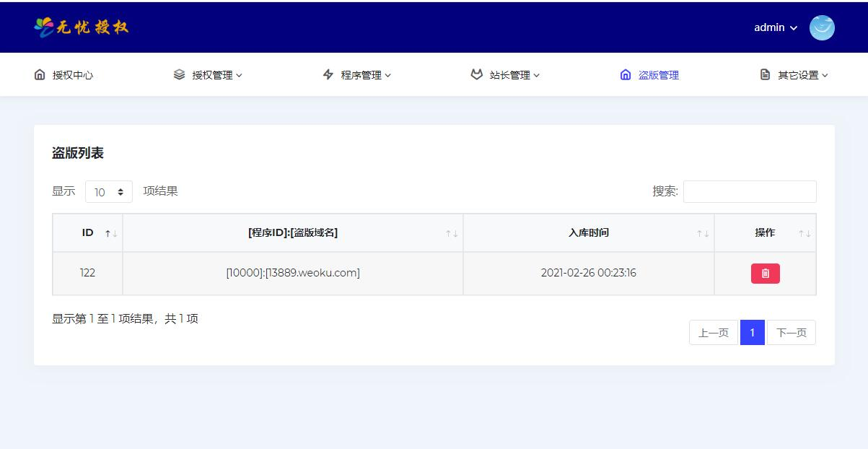Screen dimensions: 868x449
Task: Click the lightning icon beside 程序管理
Action: coord(326,74)
